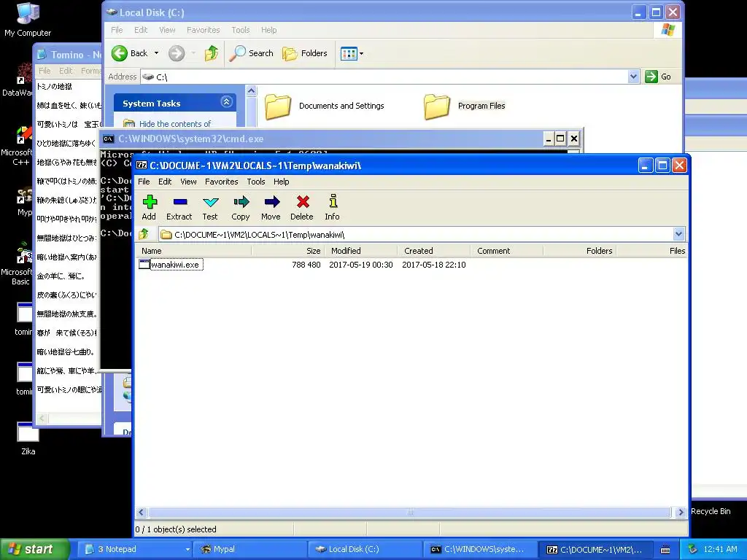747x560 pixels.
Task: Click right arrow of 7-Zip horizontal scrollbar
Action: coord(681,513)
